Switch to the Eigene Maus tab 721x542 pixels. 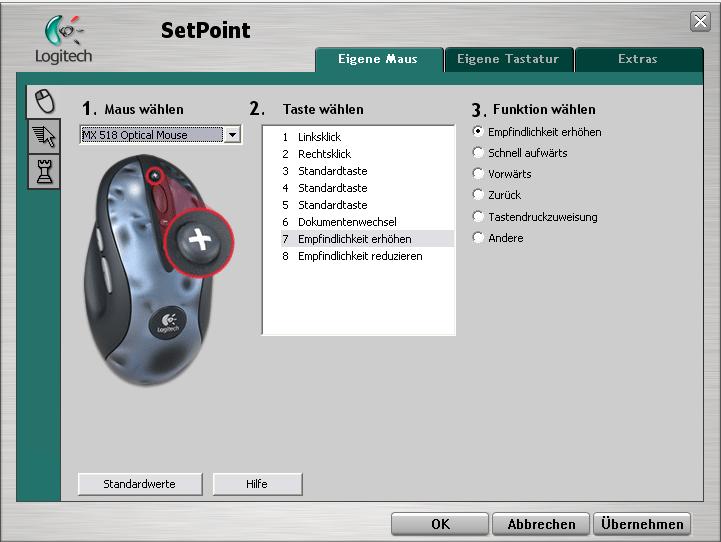point(379,59)
